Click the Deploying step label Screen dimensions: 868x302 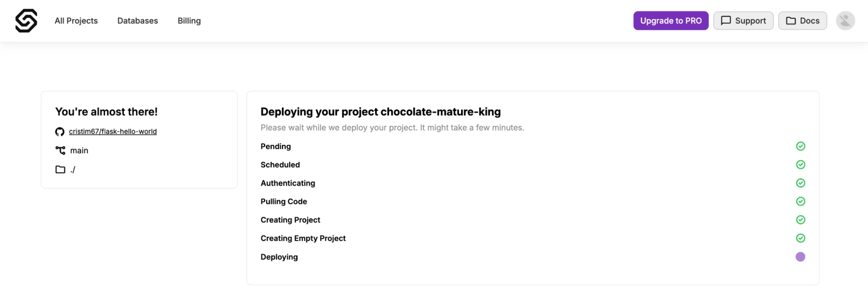click(279, 257)
